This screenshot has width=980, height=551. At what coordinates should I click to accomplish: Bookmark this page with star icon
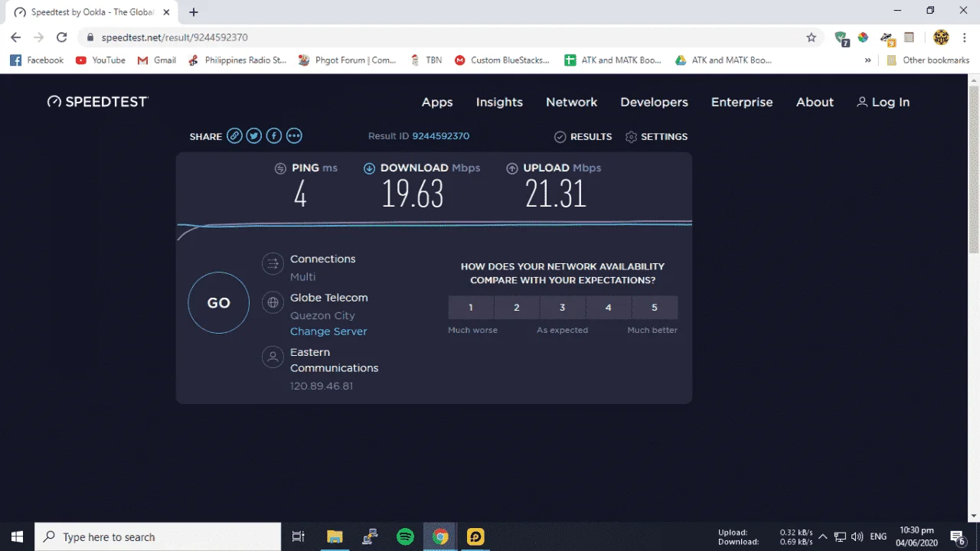click(x=812, y=37)
